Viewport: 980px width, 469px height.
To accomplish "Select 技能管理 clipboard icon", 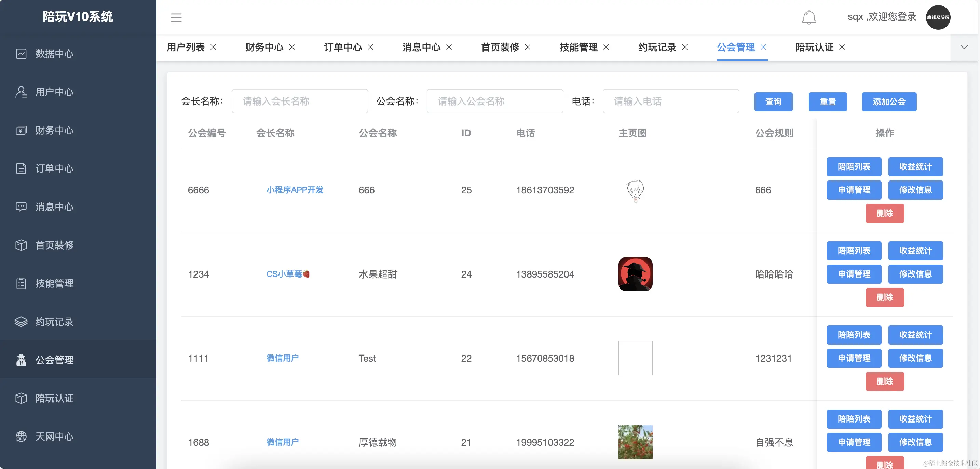I will point(21,283).
